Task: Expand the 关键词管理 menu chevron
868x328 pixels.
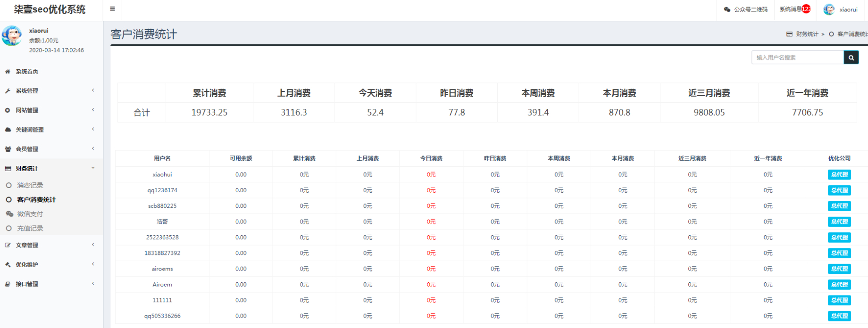Action: coord(93,129)
